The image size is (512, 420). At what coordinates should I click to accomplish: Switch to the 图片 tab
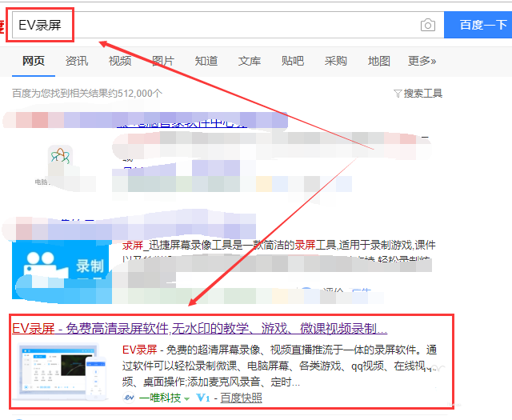pyautogui.click(x=163, y=61)
